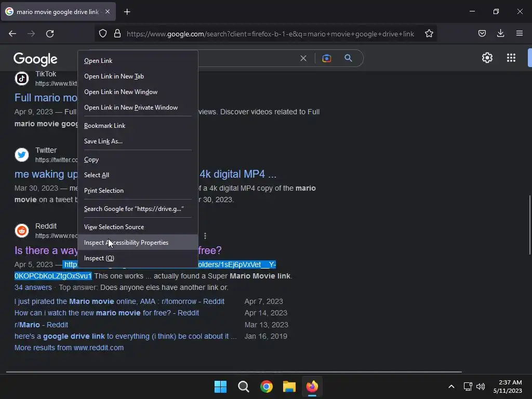Open Windows taskbar search
The image size is (532, 399).
(244, 387)
